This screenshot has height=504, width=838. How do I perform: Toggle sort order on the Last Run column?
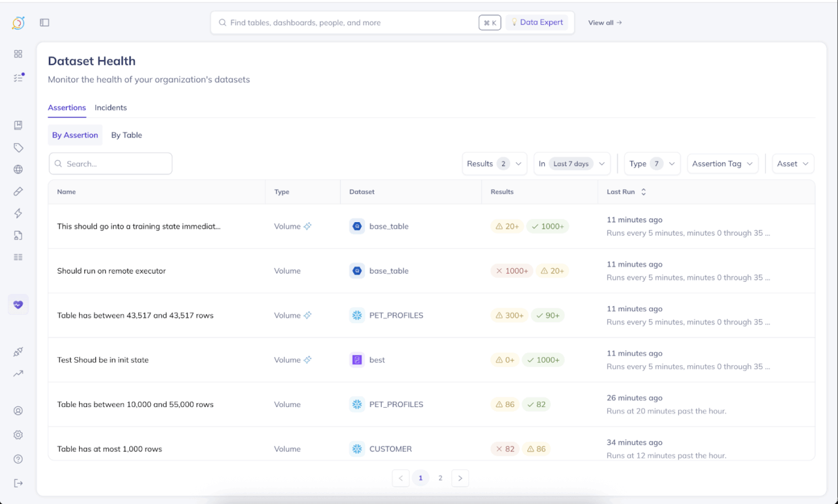[x=643, y=192]
